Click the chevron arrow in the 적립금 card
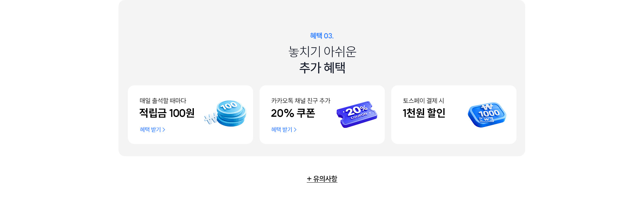Viewport: 644px width, 219px height. click(164, 129)
